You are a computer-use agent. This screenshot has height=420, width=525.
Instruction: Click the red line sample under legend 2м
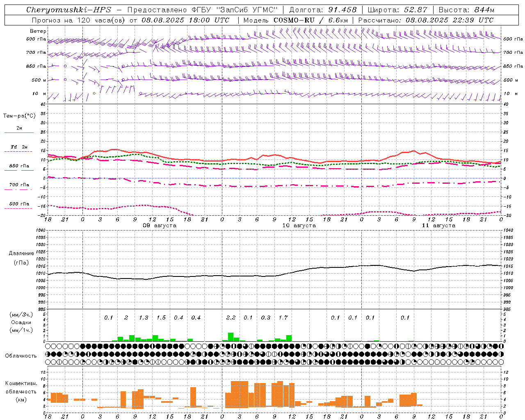[19, 132]
